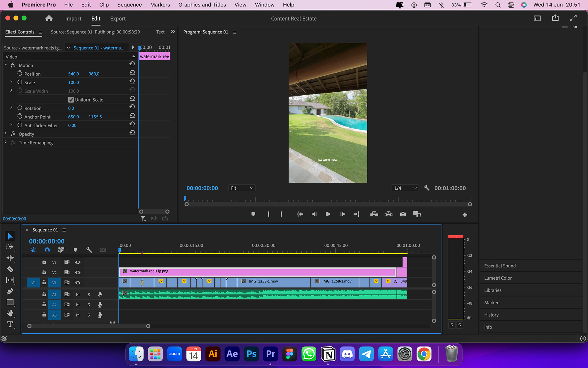This screenshot has height=368, width=588.
Task: Click Add Marker in Program monitor
Action: click(x=253, y=214)
